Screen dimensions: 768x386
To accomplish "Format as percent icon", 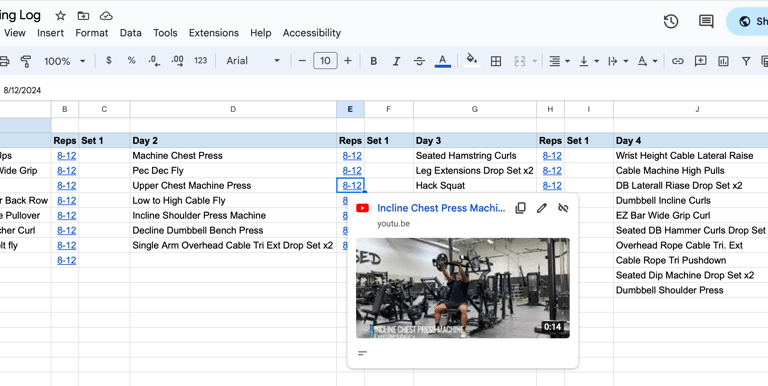I will pyautogui.click(x=131, y=60).
